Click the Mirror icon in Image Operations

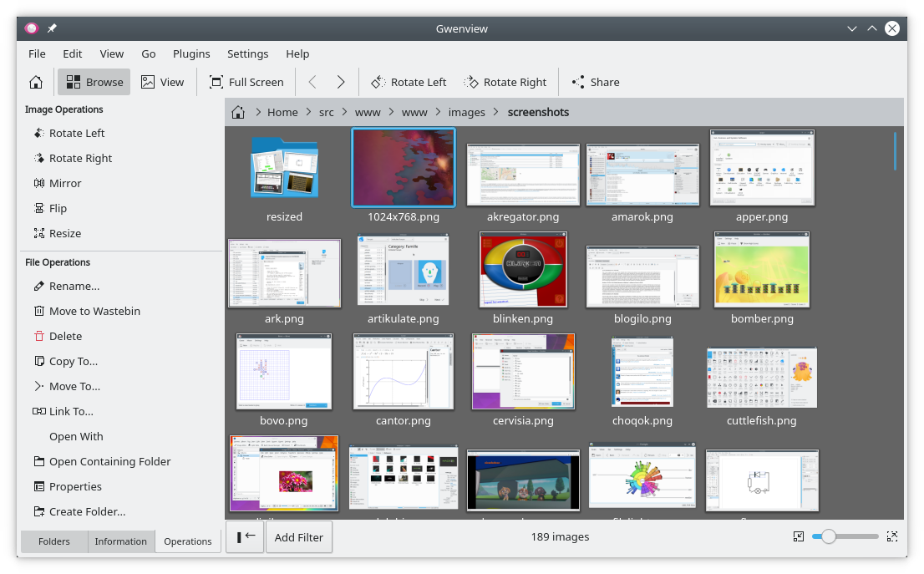(x=39, y=183)
